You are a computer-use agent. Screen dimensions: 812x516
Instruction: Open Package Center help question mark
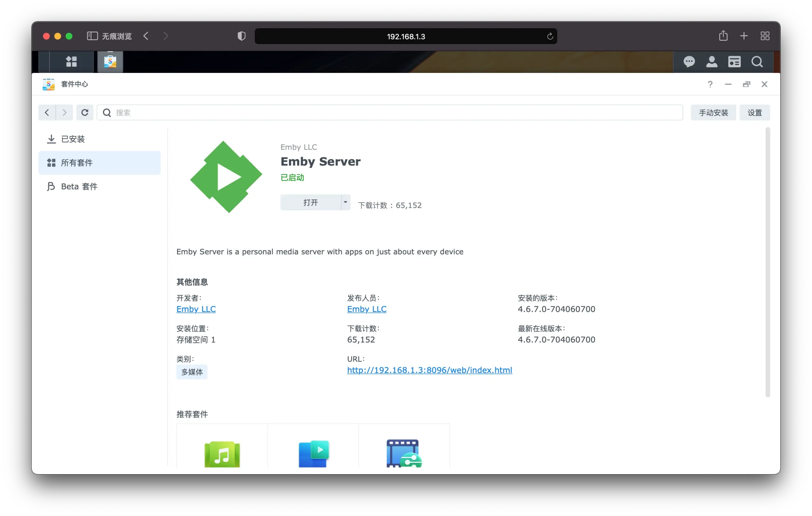coord(710,84)
